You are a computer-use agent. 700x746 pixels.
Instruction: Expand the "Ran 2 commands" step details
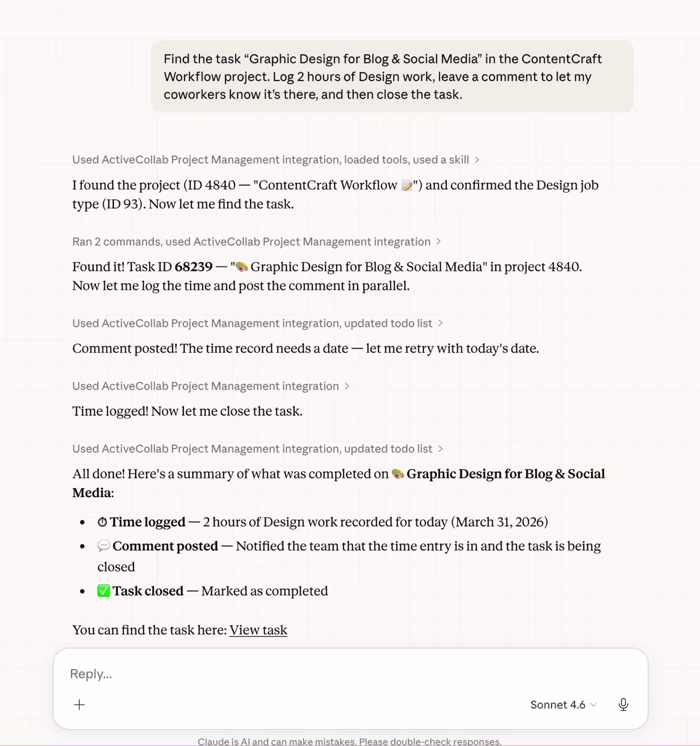pyautogui.click(x=256, y=242)
